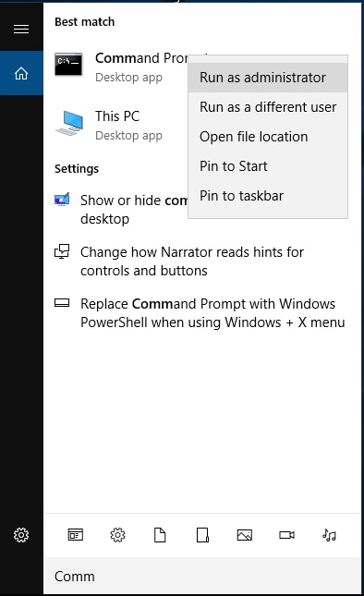Click the Command Prompt result title

pyautogui.click(x=141, y=58)
